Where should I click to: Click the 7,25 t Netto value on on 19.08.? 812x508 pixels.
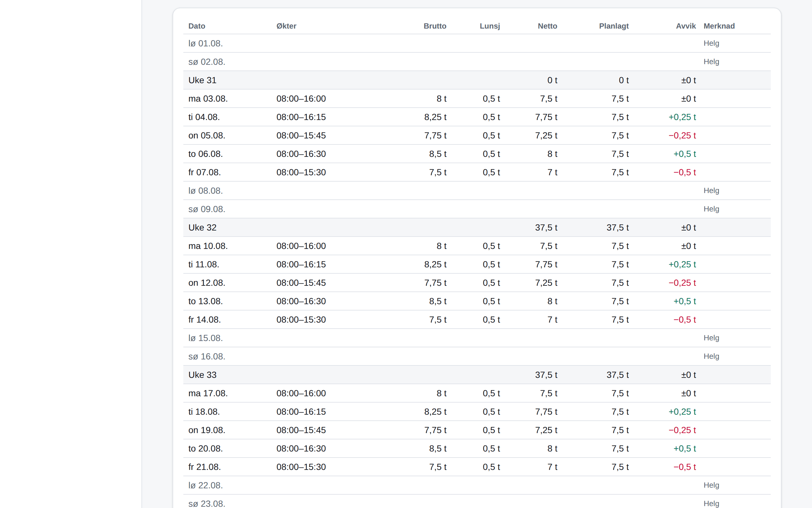pos(546,430)
